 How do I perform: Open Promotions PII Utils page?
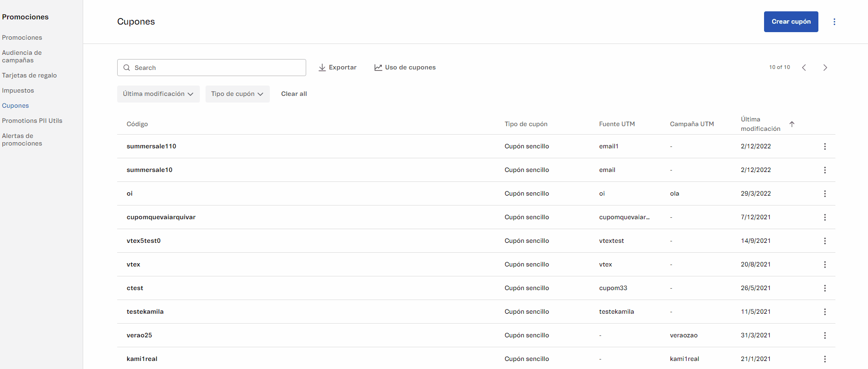32,121
